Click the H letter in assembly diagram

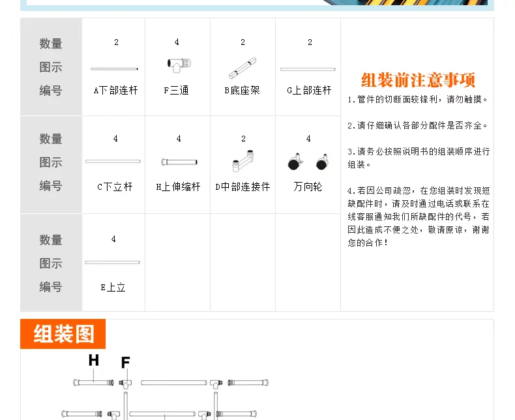(94, 360)
